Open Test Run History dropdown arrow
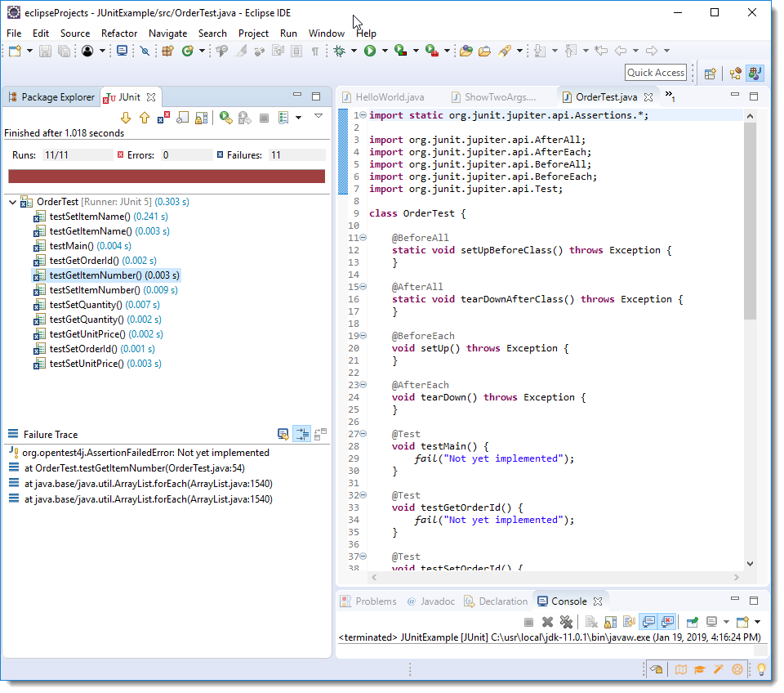This screenshot has height=693, width=784. click(x=299, y=118)
